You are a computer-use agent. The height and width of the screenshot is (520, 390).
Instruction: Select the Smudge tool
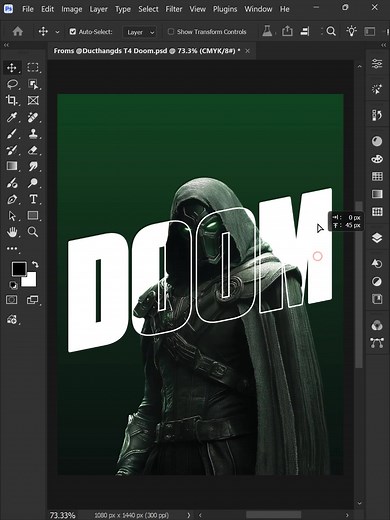(33, 166)
